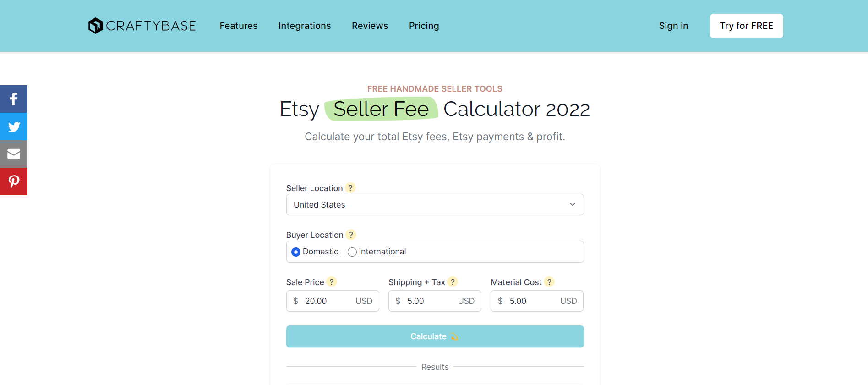
Task: Open the Integrations navigation link
Action: click(305, 26)
